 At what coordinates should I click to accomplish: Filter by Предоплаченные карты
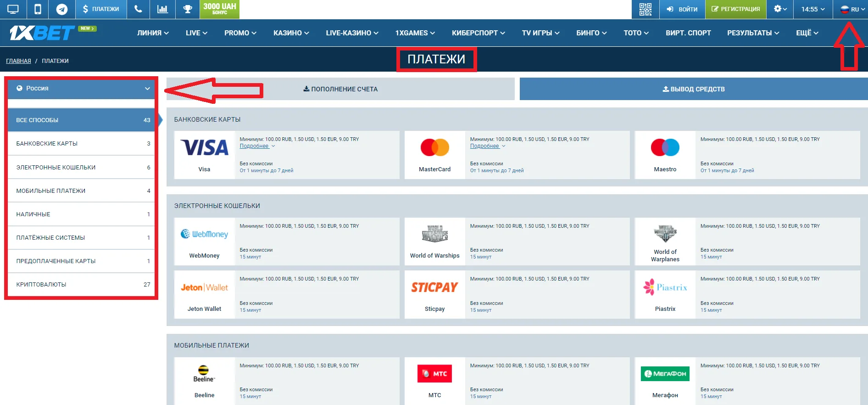(81, 261)
